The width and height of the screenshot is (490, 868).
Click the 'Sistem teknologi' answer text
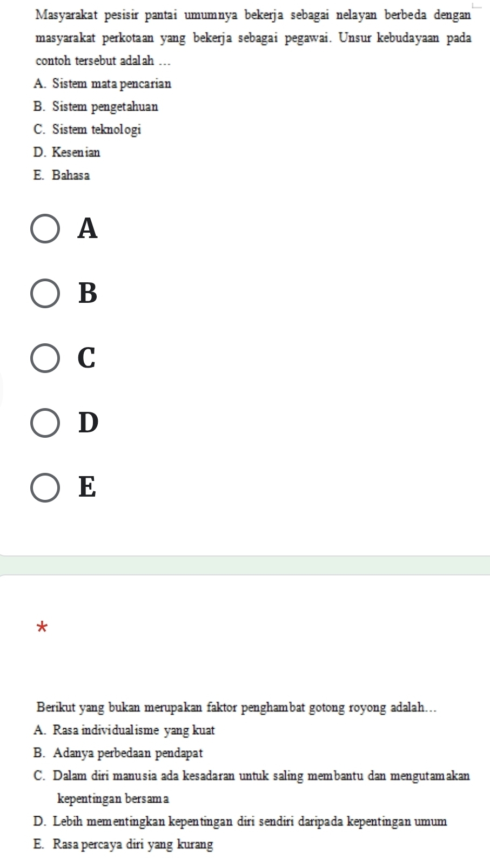(x=97, y=130)
